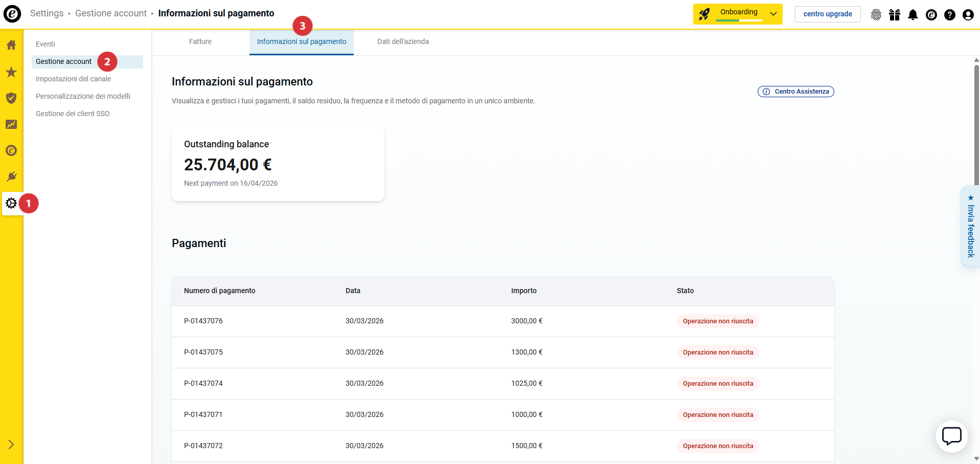Click the plug integrations sidebar icon

click(x=11, y=177)
